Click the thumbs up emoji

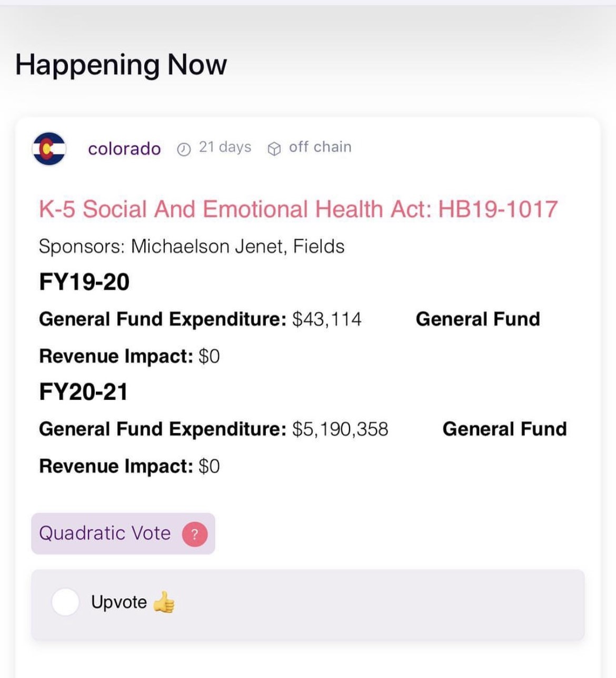164,602
